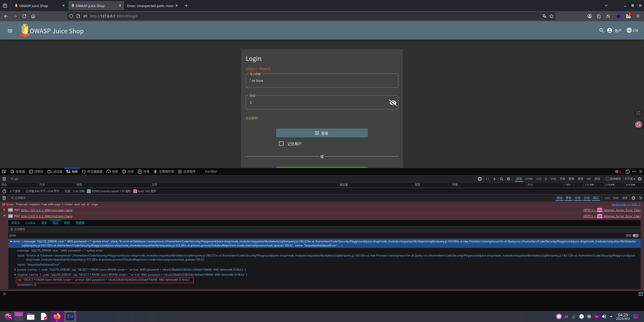Open the CN language selection menu
Viewport: 644px width, 322px height.
[632, 30]
